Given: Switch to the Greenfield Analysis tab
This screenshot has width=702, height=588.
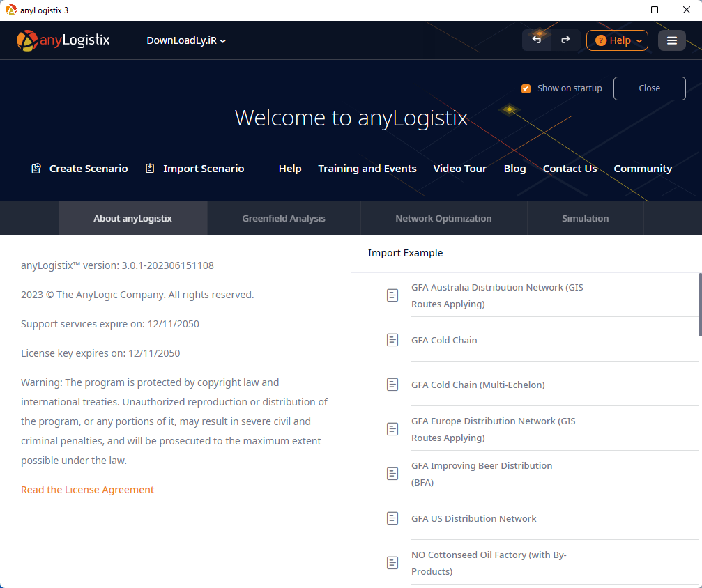Looking at the screenshot, I should [284, 218].
